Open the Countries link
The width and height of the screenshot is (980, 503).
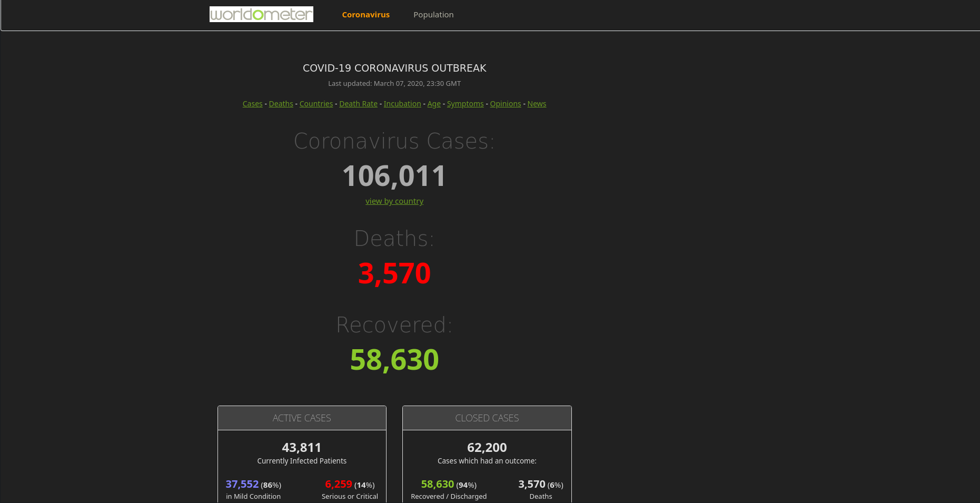[316, 104]
